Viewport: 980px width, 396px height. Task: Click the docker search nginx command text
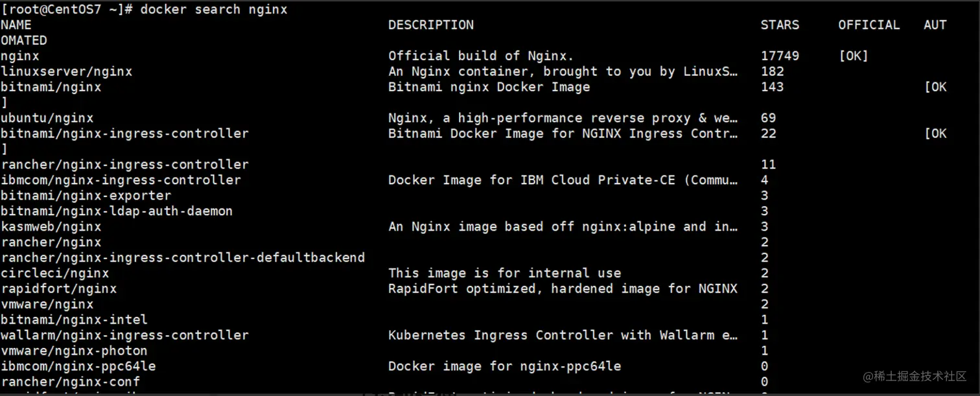(x=213, y=9)
